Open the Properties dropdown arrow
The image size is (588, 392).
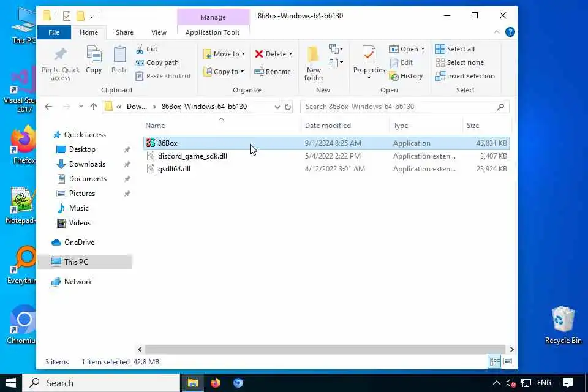coord(369,77)
